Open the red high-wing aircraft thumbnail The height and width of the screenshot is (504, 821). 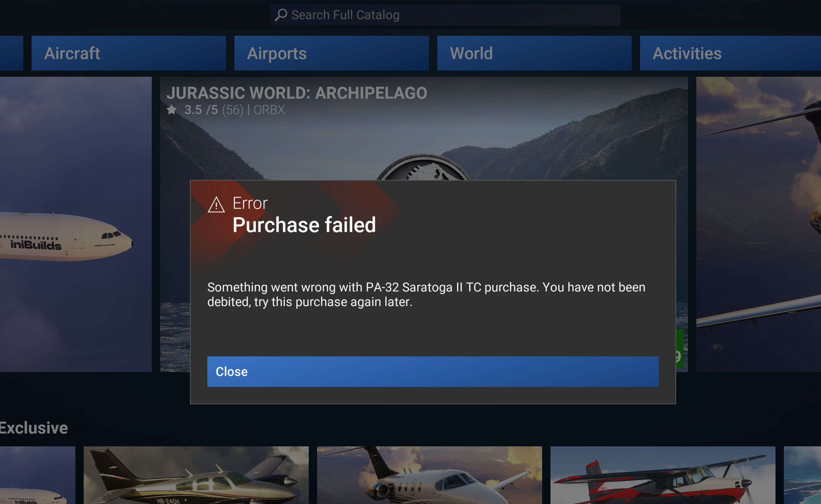click(663, 475)
